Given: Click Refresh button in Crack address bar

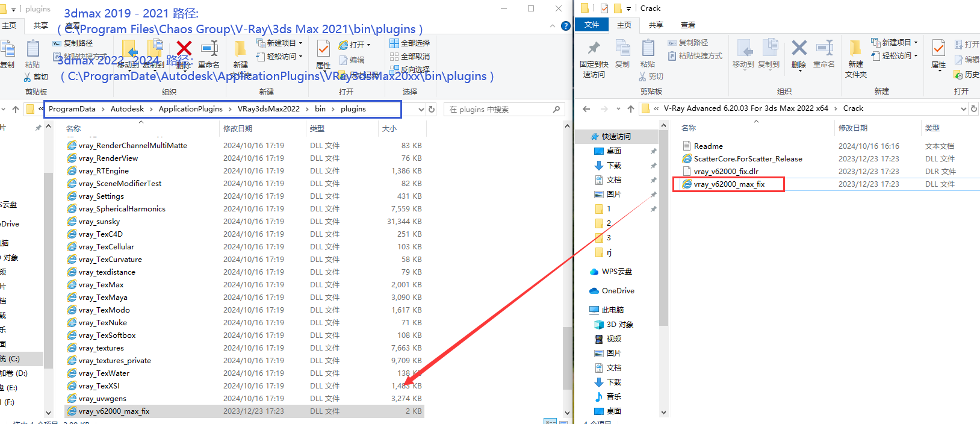Looking at the screenshot, I should point(974,109).
